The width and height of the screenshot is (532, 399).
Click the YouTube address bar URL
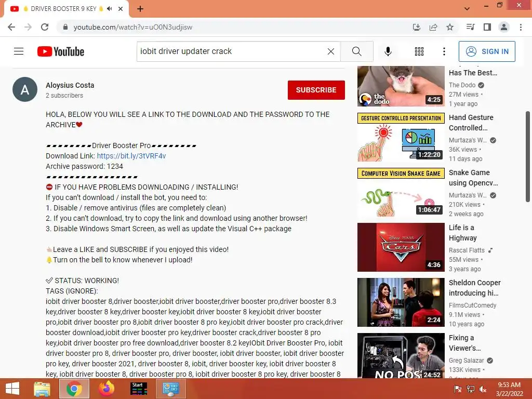[133, 27]
